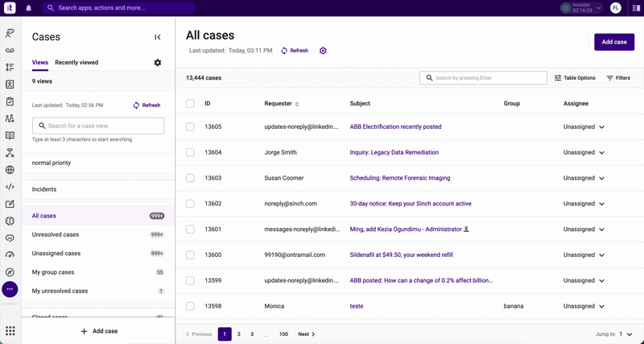Check the box for case 13602
The image size is (644, 344).
click(190, 204)
